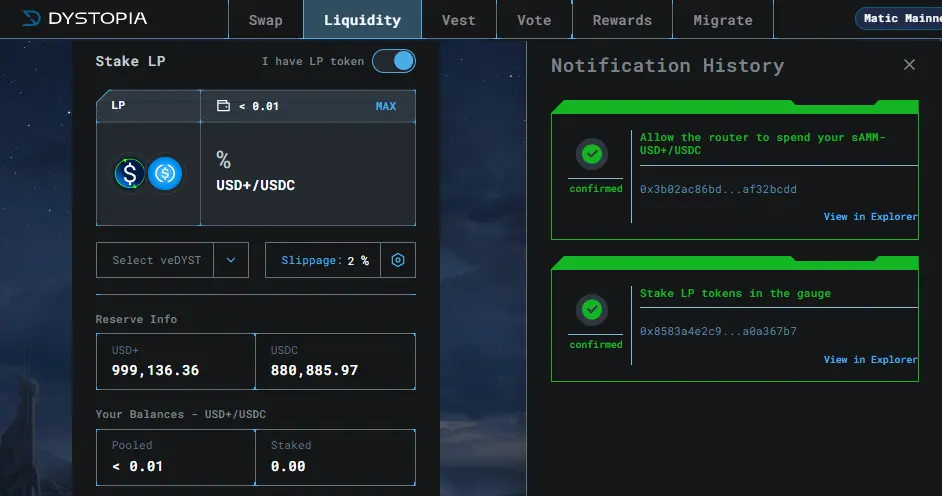Viewport: 942px width, 496px height.
Task: Click the wallet balance icon
Action: point(223,106)
